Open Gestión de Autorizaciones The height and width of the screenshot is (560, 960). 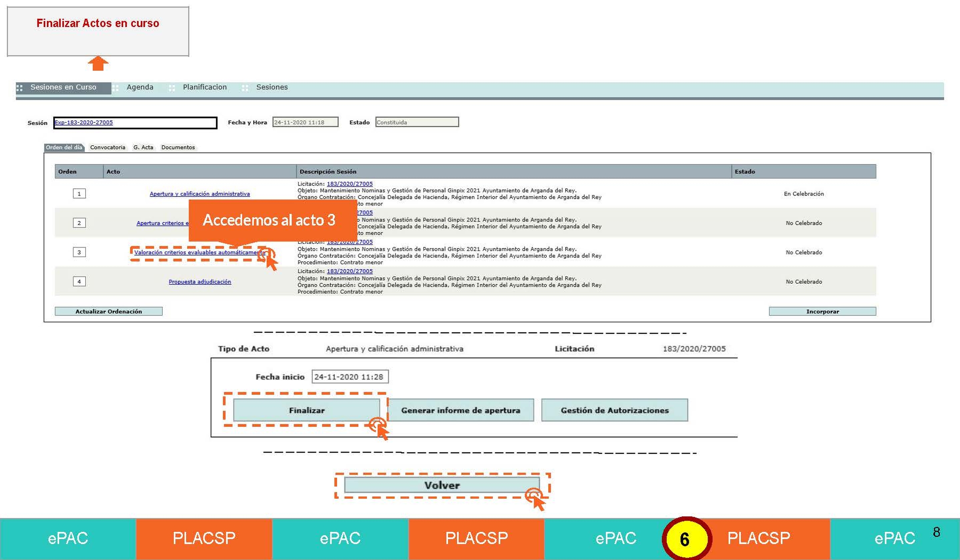(x=614, y=410)
